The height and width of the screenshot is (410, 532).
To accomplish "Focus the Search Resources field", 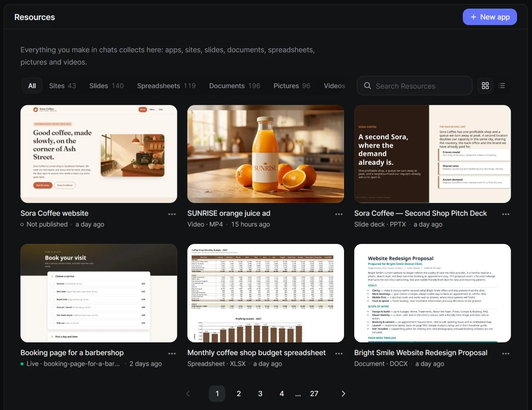I will [414, 86].
